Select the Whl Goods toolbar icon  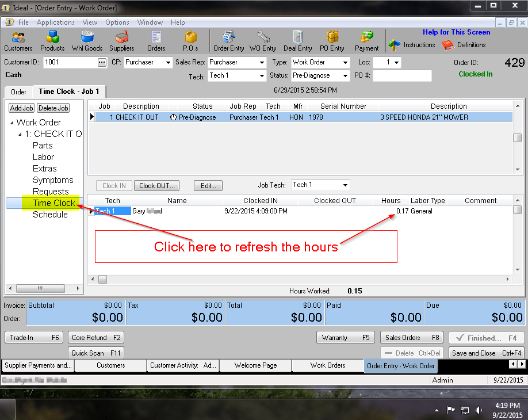pos(87,40)
